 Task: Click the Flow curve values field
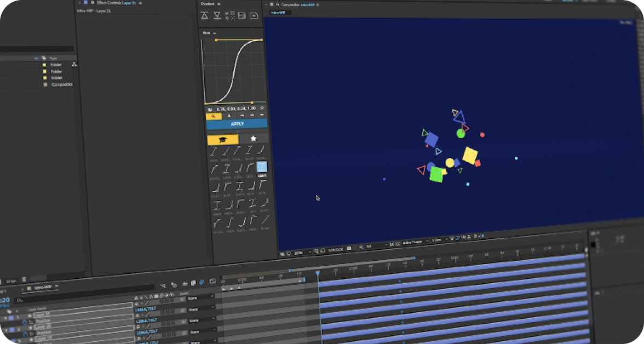[235, 108]
